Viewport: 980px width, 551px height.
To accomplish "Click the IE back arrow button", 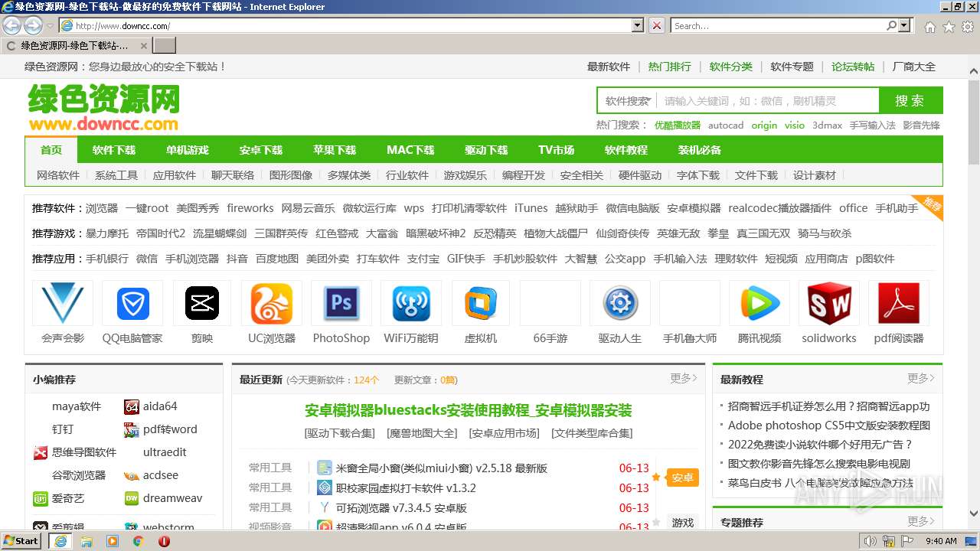I will point(11,25).
